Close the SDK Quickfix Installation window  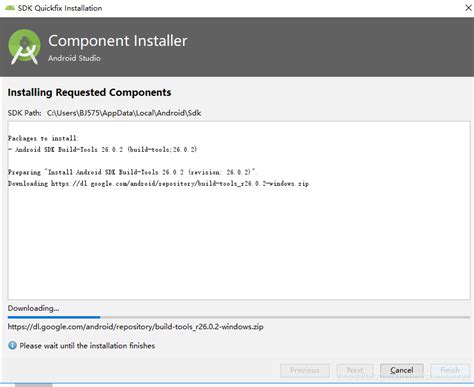[468, 8]
